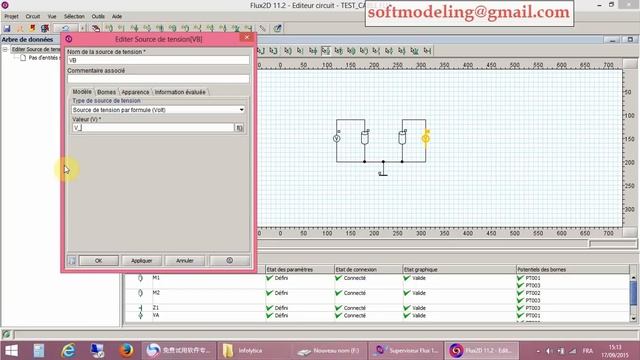Click the Save floppy-disk icon in toolbar
This screenshot has width=640, height=360.
(7, 28)
